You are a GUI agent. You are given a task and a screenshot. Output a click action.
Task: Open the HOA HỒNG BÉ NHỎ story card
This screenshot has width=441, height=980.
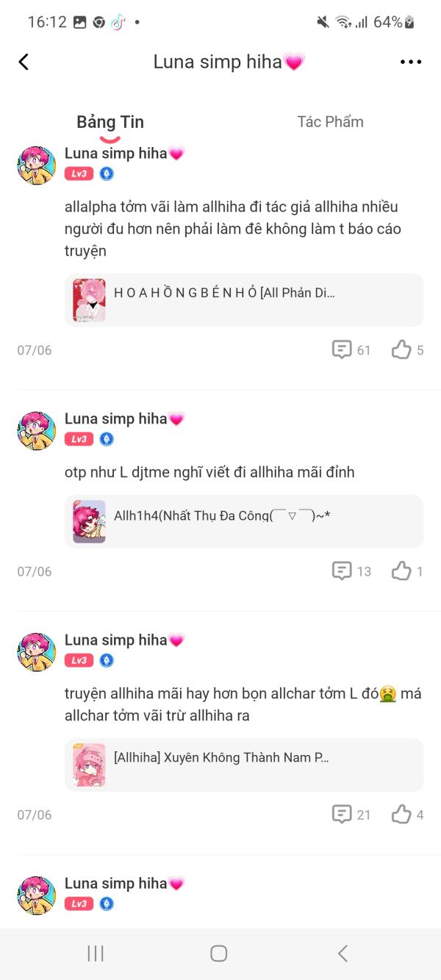click(244, 300)
